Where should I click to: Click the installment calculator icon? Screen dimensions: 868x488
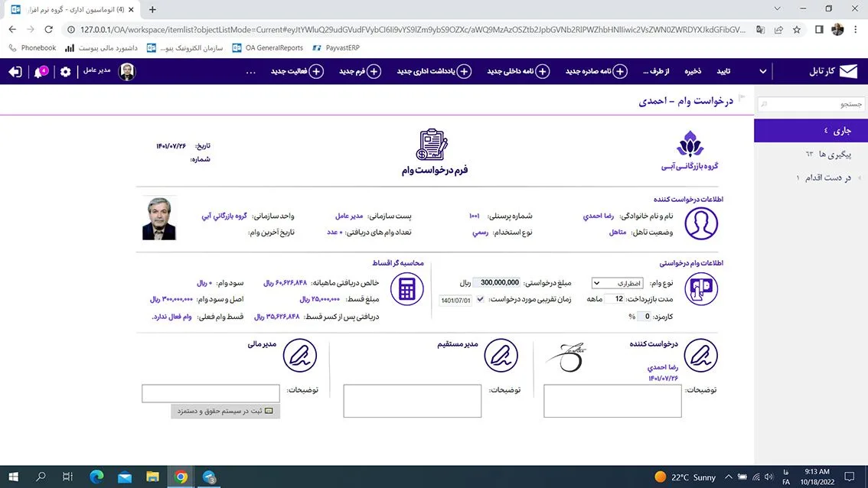[406, 289]
